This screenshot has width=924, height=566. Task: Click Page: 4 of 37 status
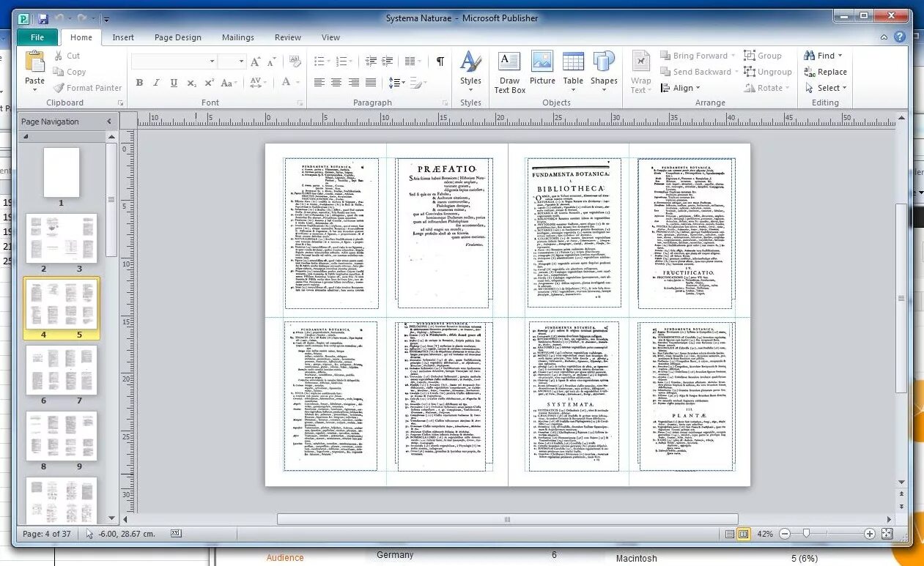(47, 534)
